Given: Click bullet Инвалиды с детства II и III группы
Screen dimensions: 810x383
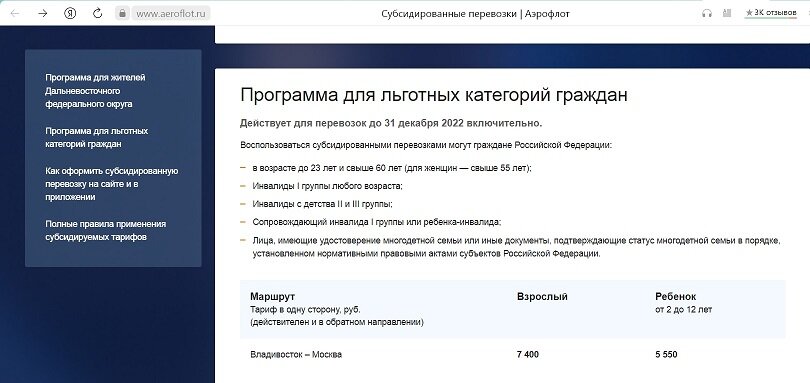Looking at the screenshot, I should pos(323,204).
